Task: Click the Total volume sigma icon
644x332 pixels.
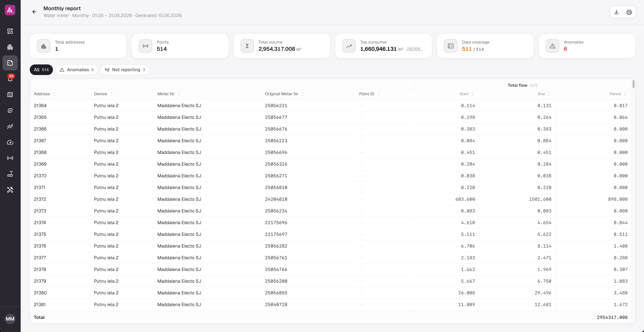Action: pyautogui.click(x=247, y=46)
